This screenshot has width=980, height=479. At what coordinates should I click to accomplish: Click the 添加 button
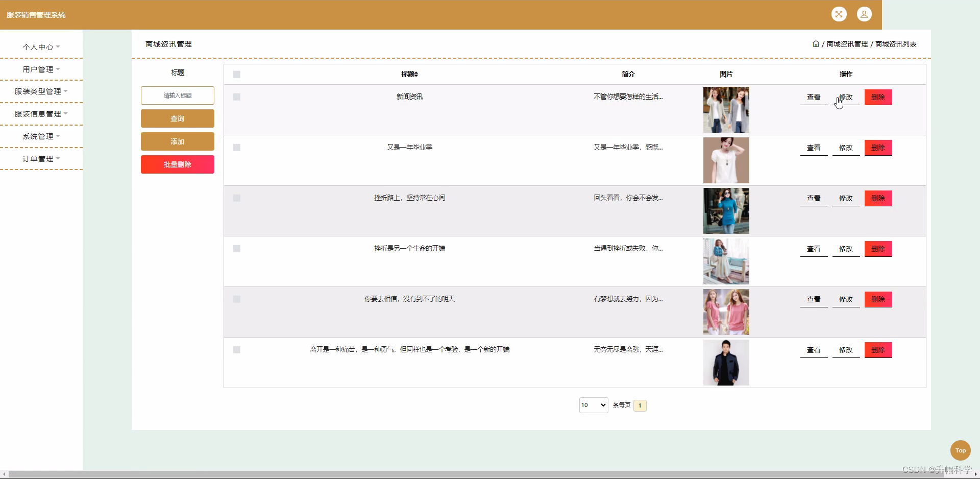178,141
